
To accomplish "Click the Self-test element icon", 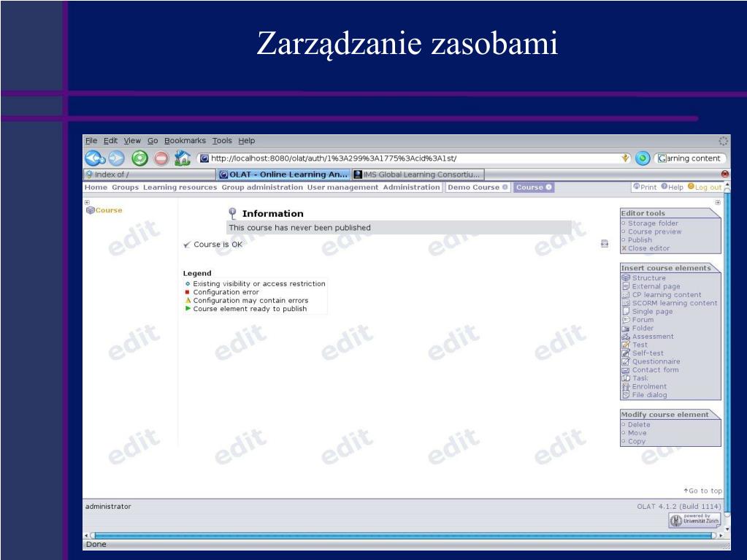I will pos(626,353).
